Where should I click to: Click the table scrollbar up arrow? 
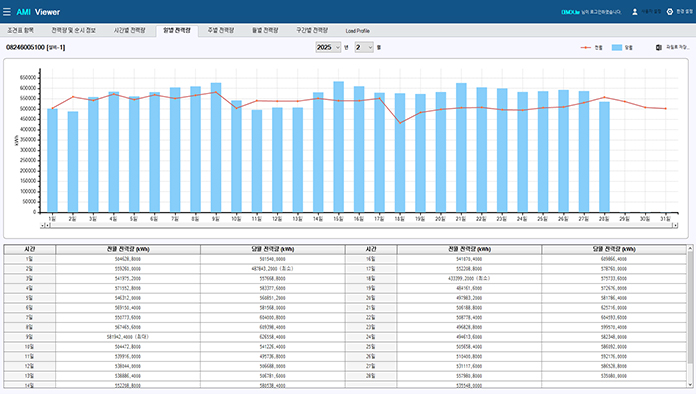point(690,248)
